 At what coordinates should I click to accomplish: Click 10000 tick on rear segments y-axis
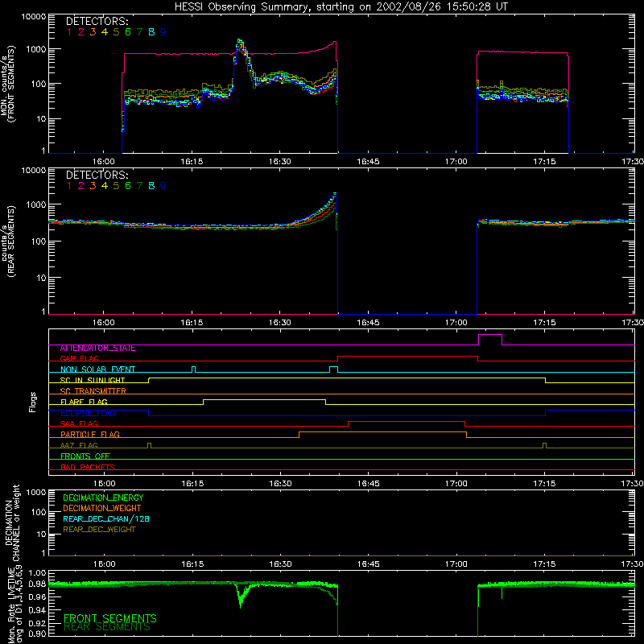(x=34, y=171)
